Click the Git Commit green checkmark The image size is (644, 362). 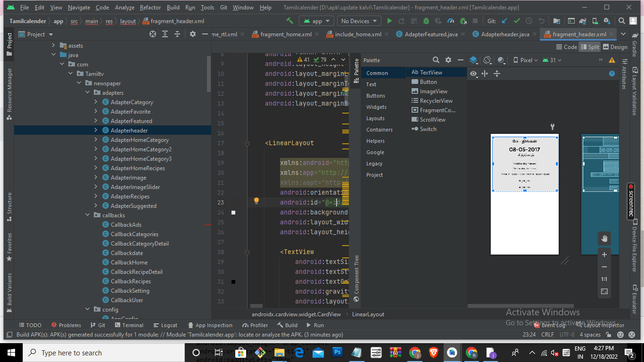pyautogui.click(x=517, y=21)
